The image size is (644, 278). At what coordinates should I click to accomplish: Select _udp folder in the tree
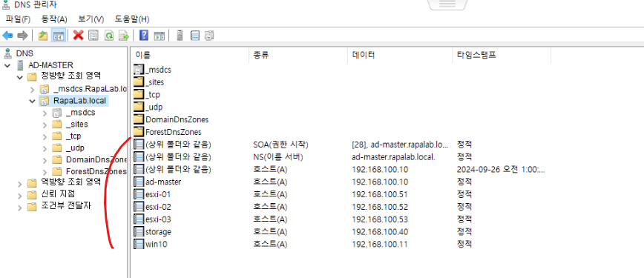pyautogui.click(x=75, y=148)
